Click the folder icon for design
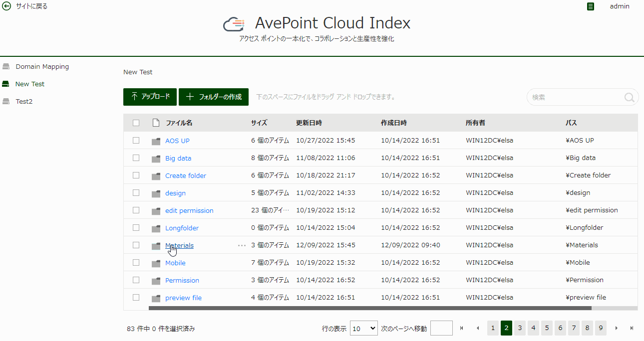644x341 pixels. [x=156, y=193]
